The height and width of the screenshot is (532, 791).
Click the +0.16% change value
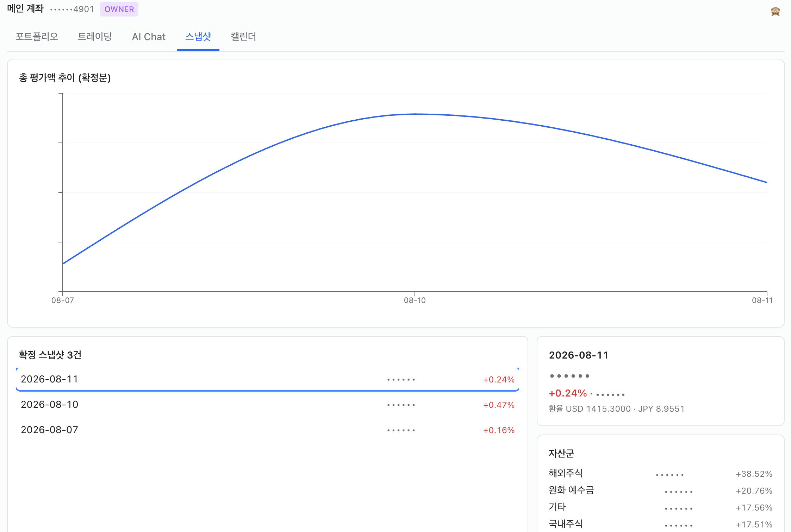pos(499,430)
